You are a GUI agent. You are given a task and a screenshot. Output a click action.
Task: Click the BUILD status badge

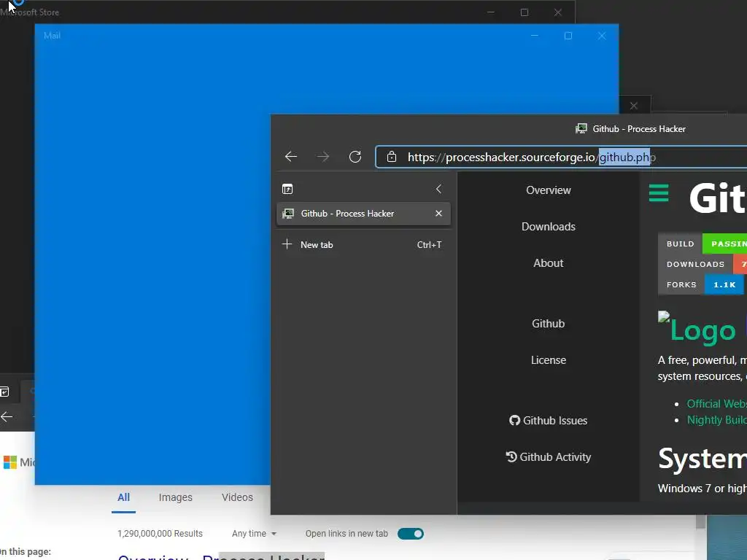coord(703,244)
